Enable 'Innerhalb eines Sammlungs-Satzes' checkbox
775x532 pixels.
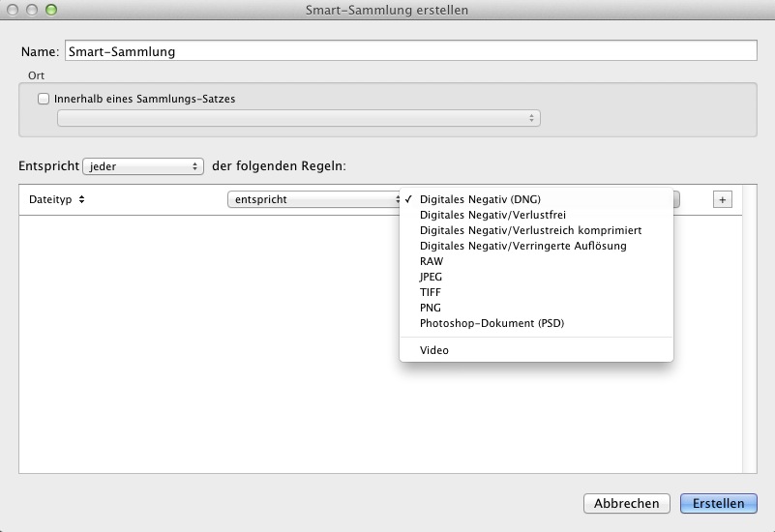click(x=44, y=99)
